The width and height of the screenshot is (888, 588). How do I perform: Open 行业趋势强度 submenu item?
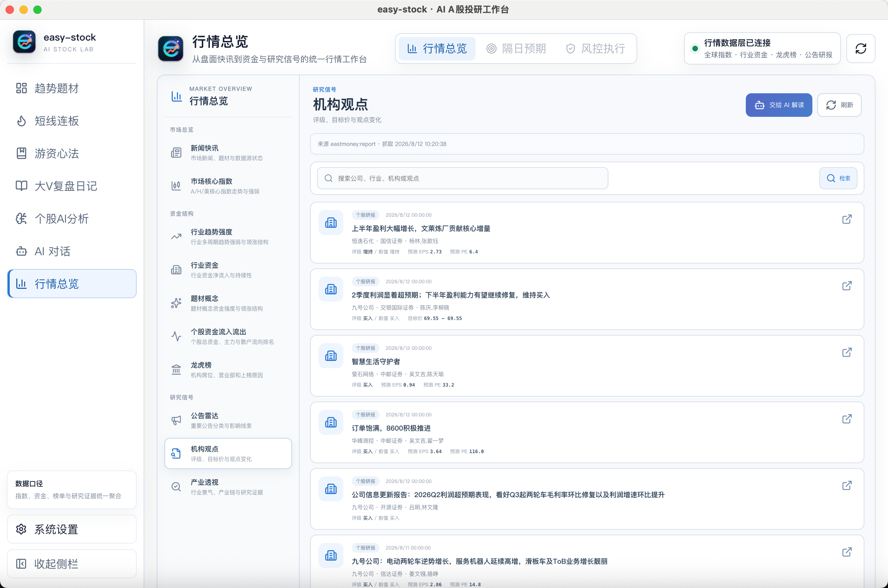[x=228, y=237]
